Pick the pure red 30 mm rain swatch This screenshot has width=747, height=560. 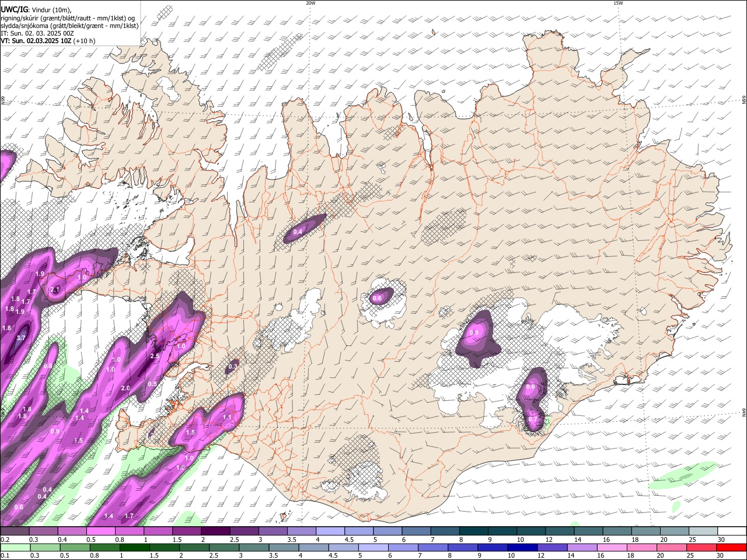point(732,547)
